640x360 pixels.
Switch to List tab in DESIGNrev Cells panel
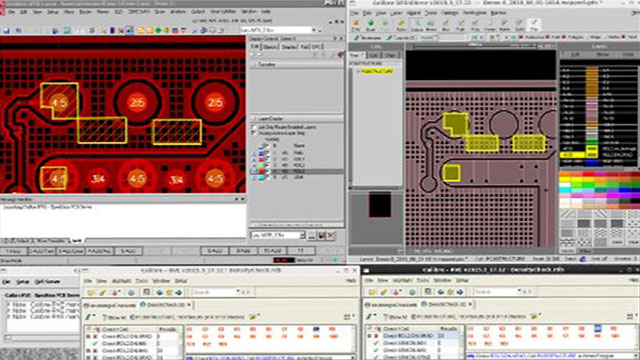pyautogui.click(x=374, y=55)
